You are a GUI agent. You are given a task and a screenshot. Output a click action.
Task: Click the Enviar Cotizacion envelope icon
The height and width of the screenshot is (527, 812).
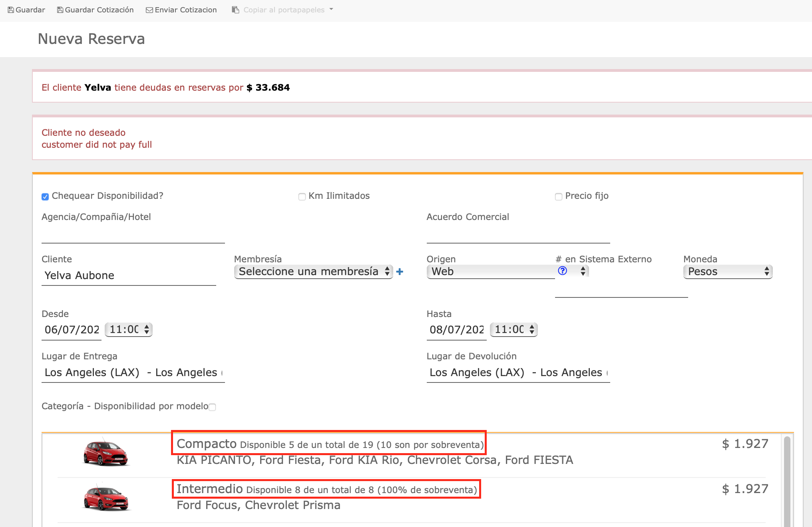point(149,10)
